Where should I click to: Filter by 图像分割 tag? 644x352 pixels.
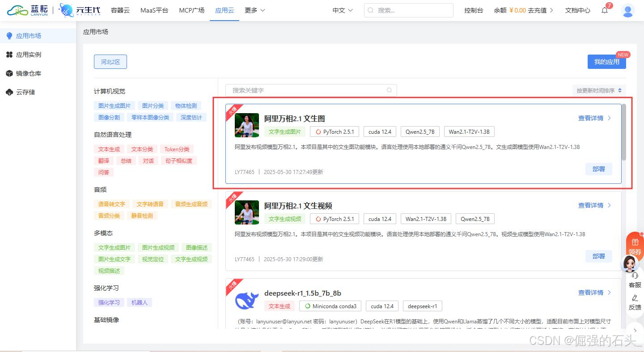pos(109,118)
